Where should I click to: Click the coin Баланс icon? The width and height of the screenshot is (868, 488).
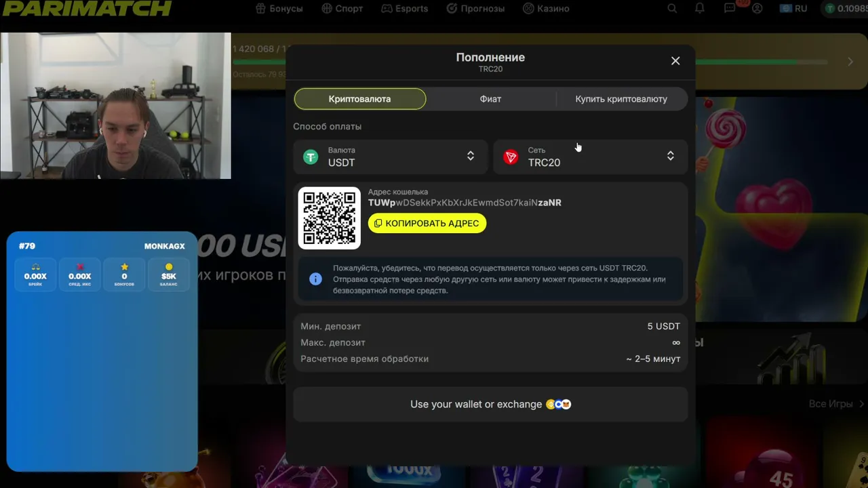click(169, 267)
